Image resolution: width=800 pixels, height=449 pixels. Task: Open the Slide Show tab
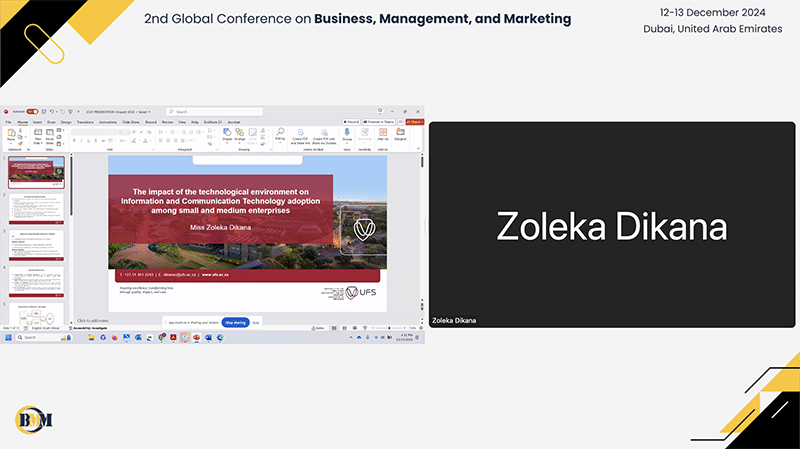128,122
